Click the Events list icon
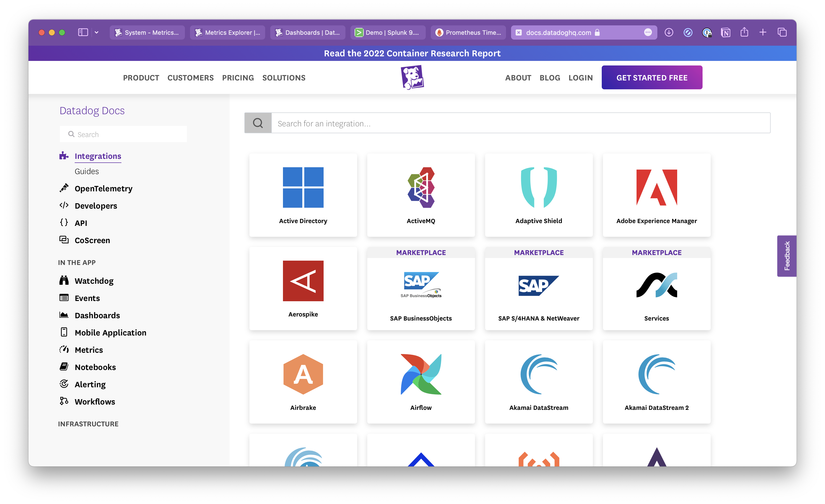 click(x=64, y=298)
